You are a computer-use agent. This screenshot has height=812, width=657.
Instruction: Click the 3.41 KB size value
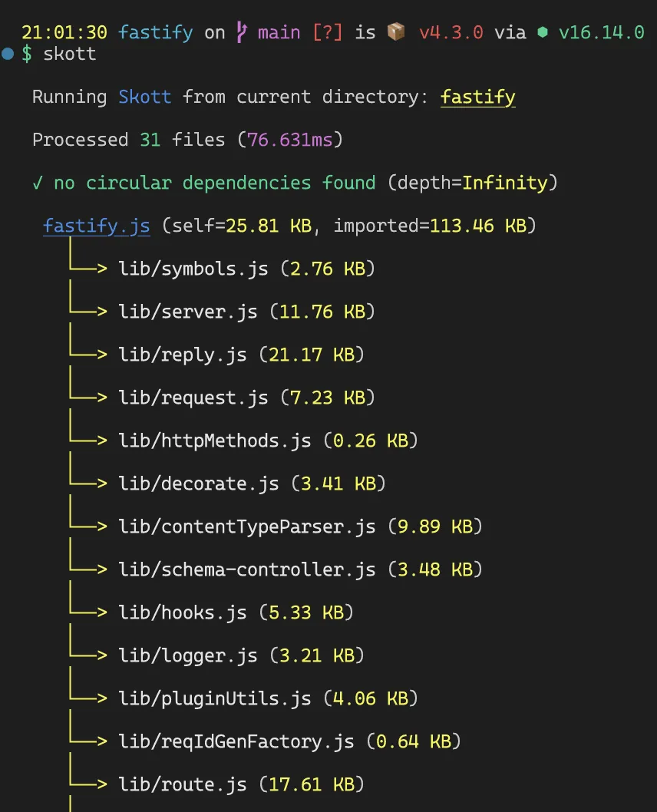coord(338,484)
